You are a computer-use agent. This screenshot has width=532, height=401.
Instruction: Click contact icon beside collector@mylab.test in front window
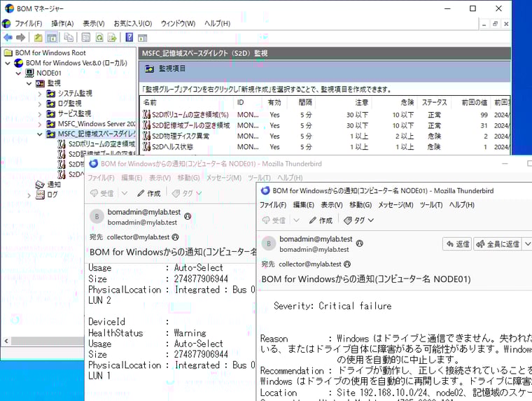click(347, 265)
